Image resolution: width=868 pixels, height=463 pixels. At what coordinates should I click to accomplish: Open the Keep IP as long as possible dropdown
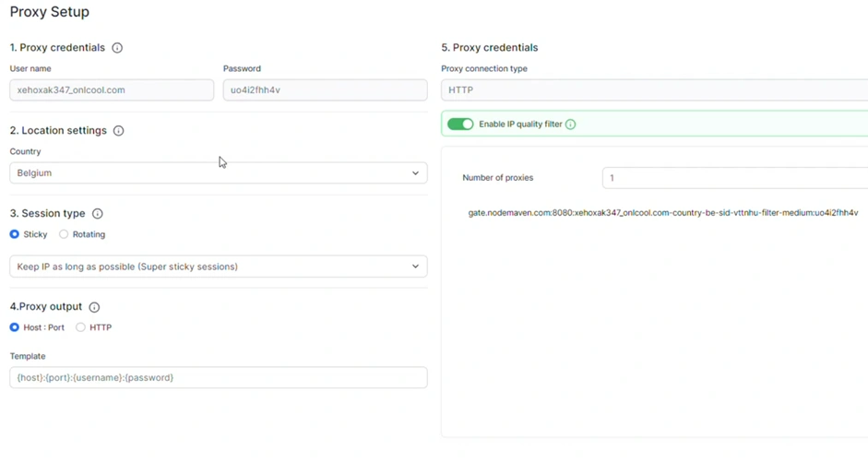pyautogui.click(x=218, y=267)
